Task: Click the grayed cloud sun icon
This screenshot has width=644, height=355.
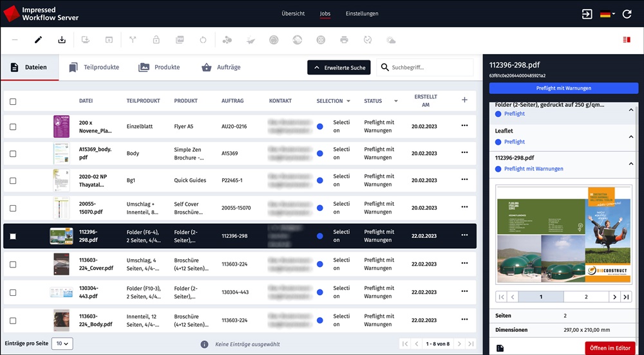Action: (x=391, y=40)
